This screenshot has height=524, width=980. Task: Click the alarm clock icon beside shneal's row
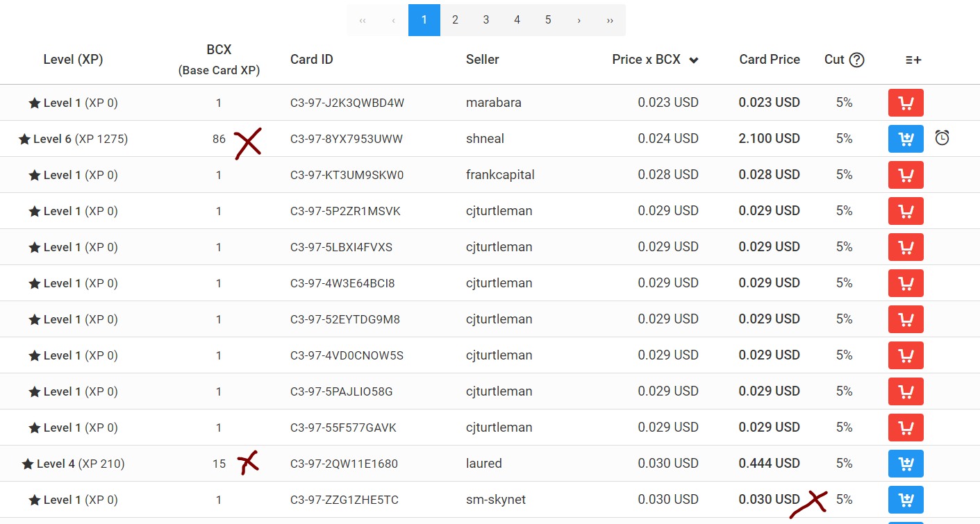point(942,138)
